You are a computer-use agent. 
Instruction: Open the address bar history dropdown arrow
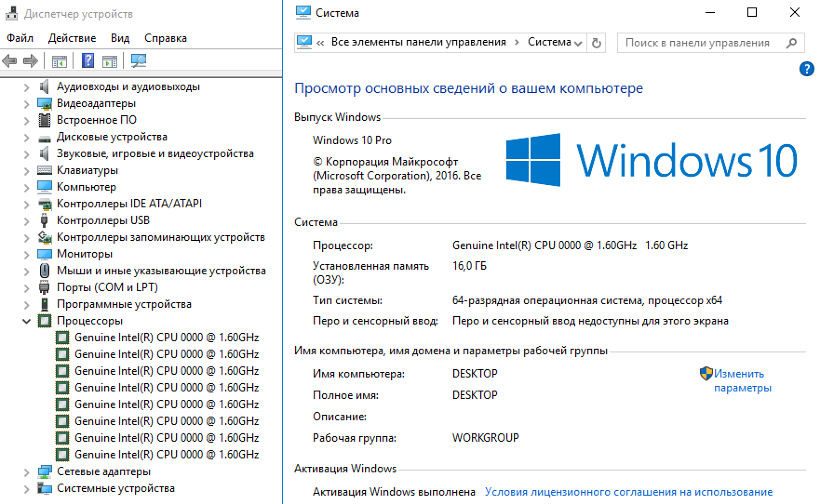point(579,43)
